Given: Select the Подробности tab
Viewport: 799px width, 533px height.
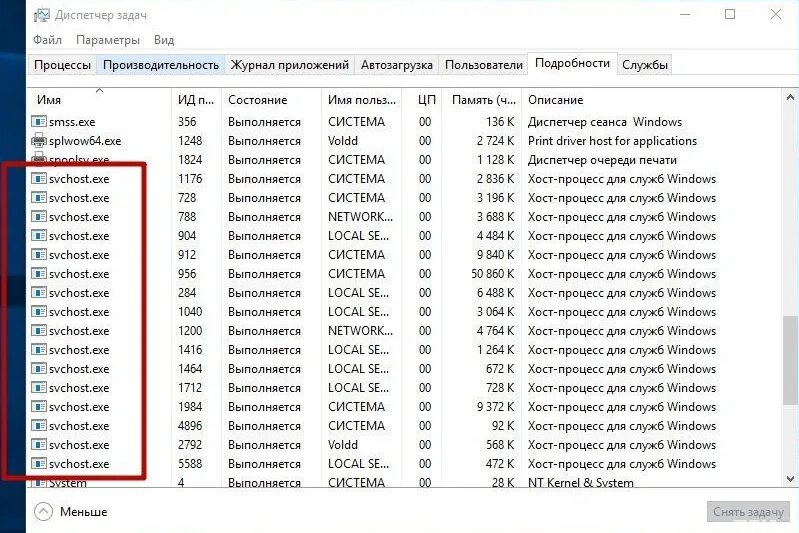Looking at the screenshot, I should [572, 63].
